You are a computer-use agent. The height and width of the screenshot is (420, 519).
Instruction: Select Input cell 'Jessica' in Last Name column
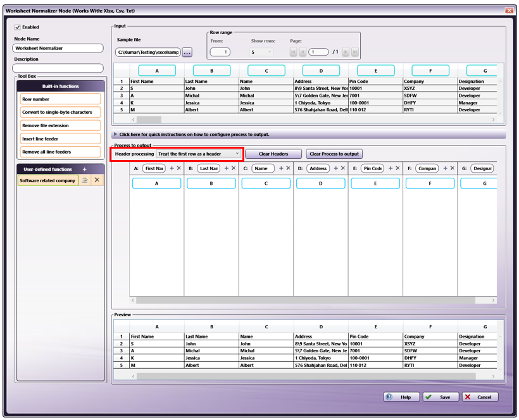211,103
